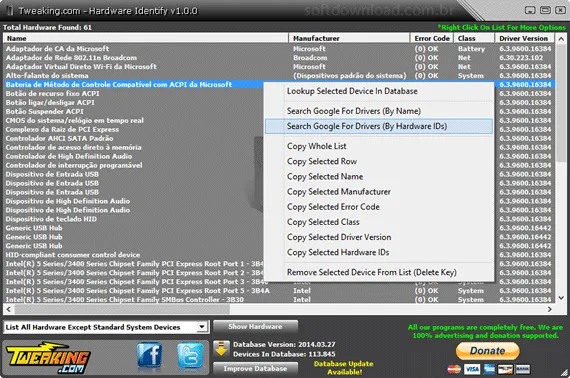
Task: Close the Hardware Identify window
Action: (560, 10)
